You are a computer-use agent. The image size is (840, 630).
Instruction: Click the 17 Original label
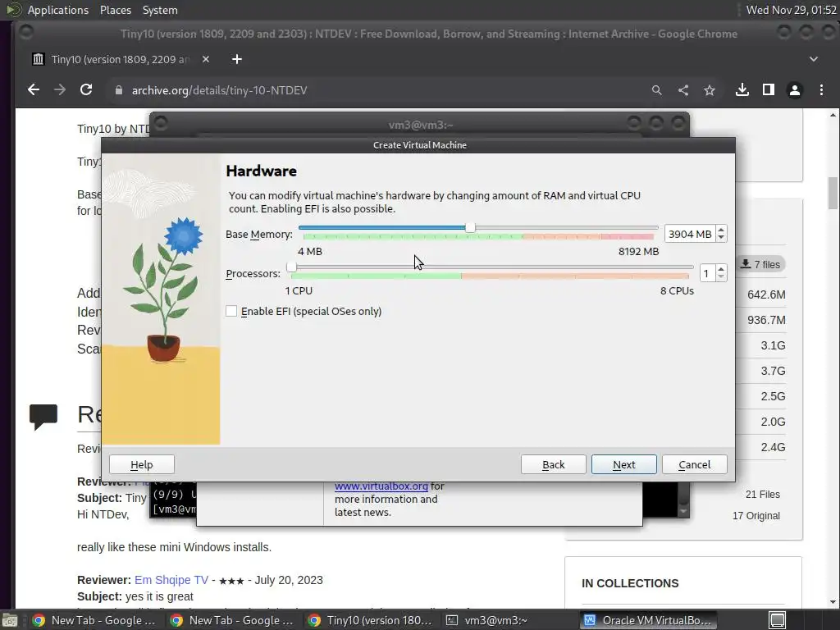(x=756, y=516)
